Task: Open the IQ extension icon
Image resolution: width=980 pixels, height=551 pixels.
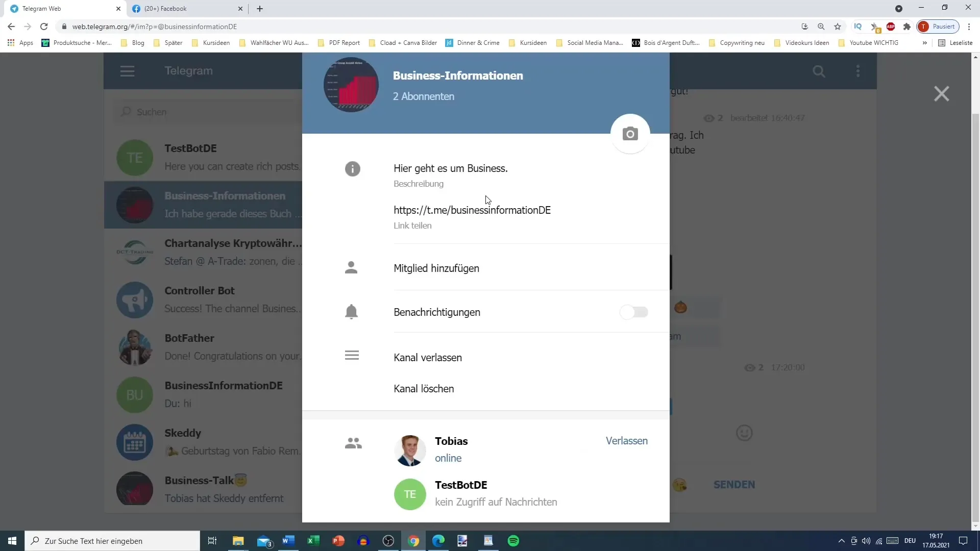Action: (858, 27)
